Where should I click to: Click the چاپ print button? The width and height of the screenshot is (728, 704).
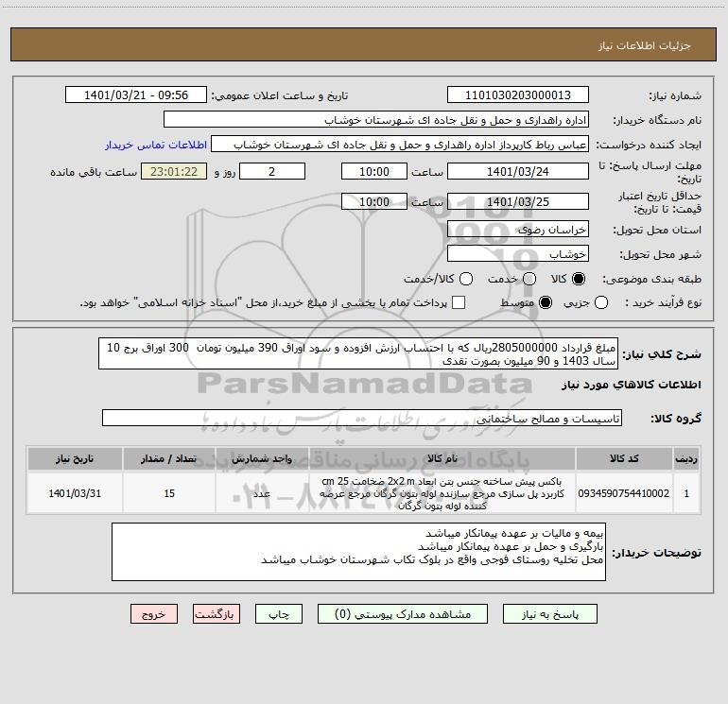279,614
